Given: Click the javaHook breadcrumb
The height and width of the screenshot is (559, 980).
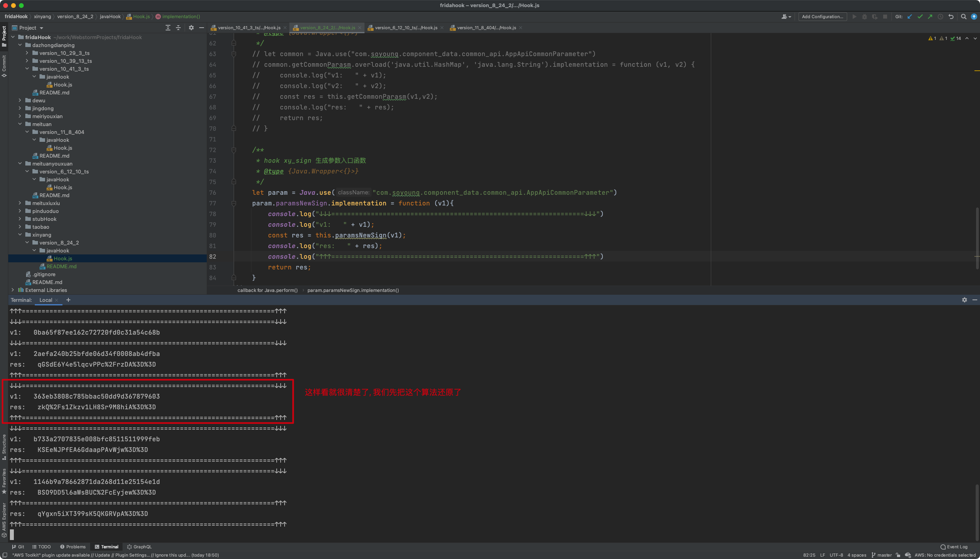Looking at the screenshot, I should pos(110,17).
